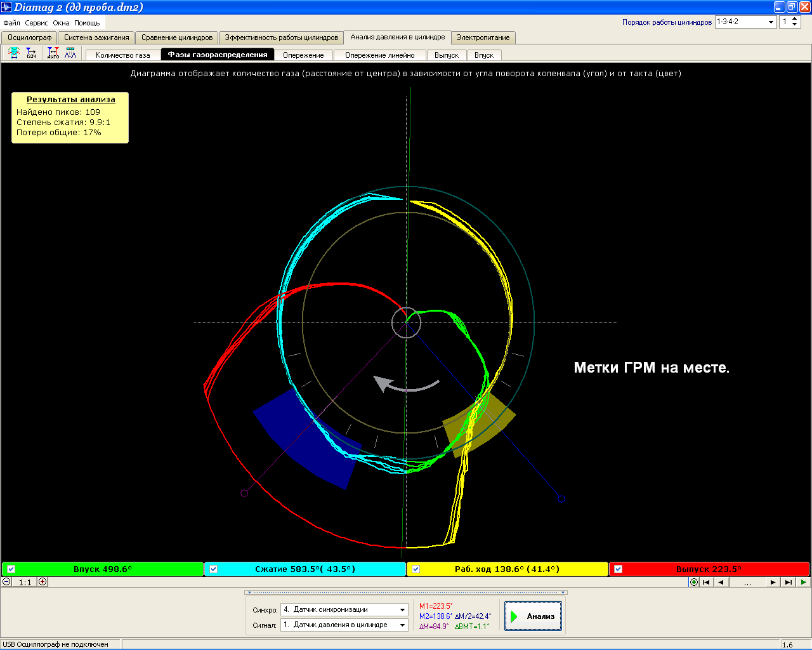Open the Файл menu
812x650 pixels.
pyautogui.click(x=11, y=23)
